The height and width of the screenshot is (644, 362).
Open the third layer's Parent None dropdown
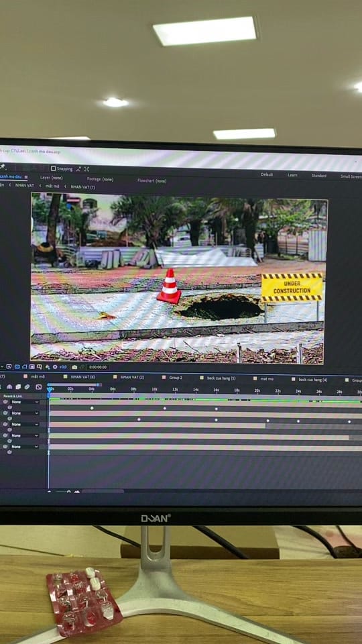tap(25, 424)
